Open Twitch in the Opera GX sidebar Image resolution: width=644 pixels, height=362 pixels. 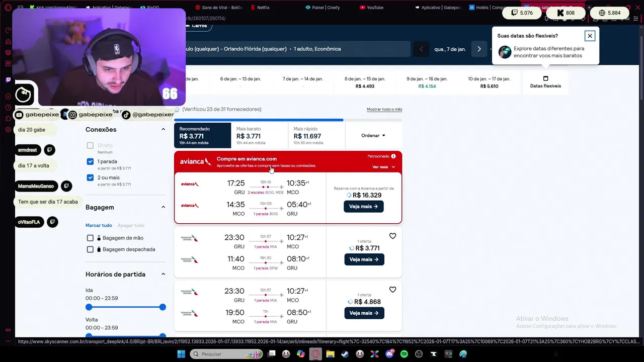tap(8, 79)
